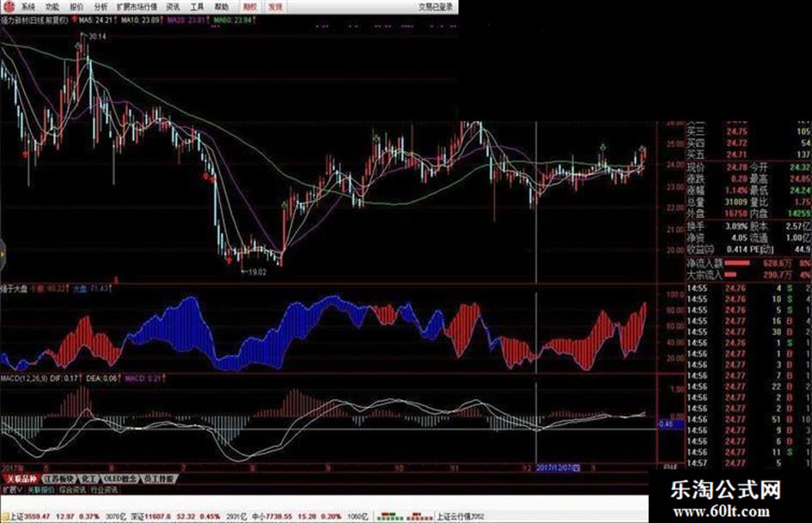Screen dimensions: 812x523
Task: Select the 化工 tab
Action: click(89, 479)
